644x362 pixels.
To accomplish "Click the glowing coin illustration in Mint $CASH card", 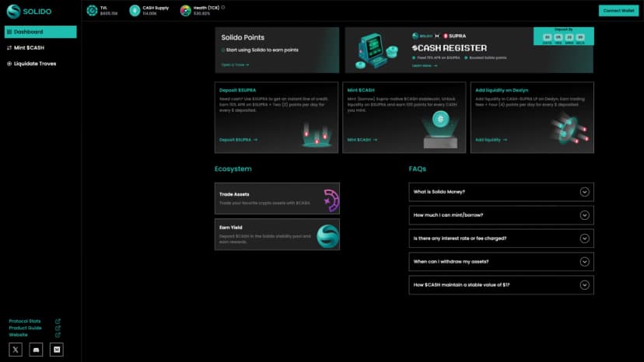I will [x=441, y=130].
